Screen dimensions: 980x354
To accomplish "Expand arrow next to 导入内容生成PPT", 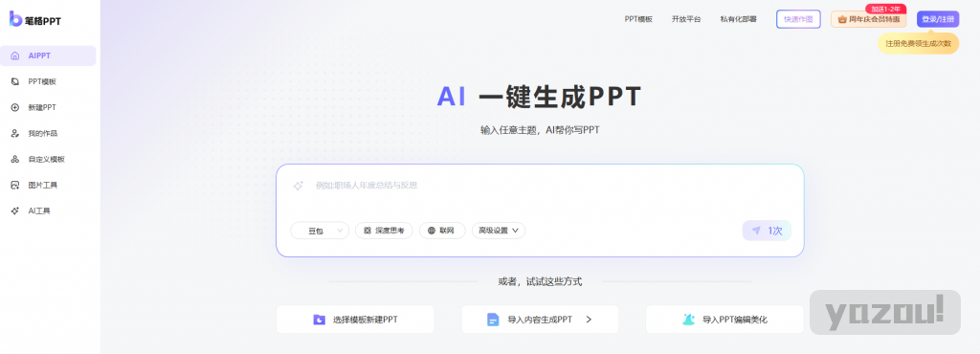I will (589, 320).
